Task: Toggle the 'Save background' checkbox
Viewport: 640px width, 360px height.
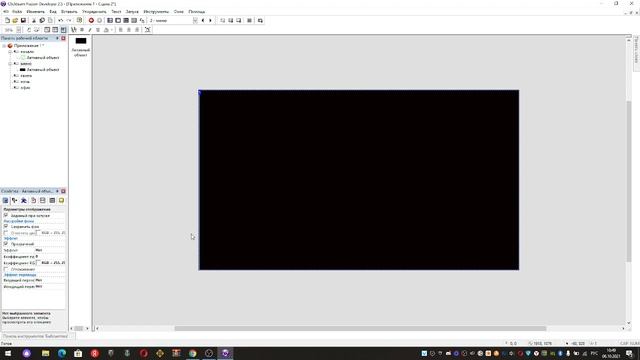Action: (6, 226)
